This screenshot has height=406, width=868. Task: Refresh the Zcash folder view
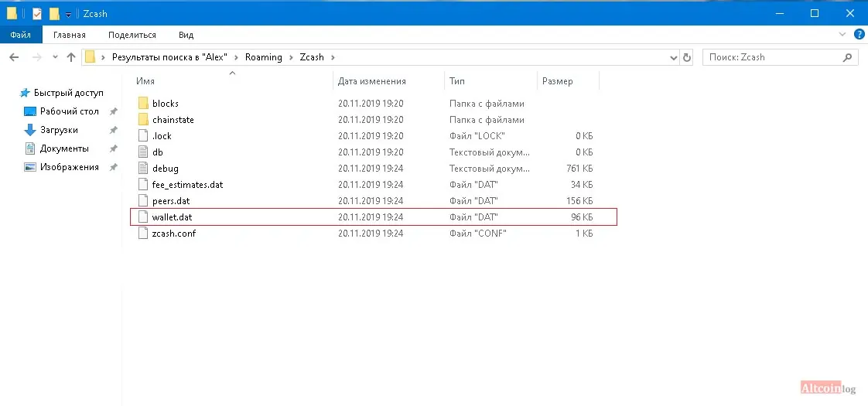coord(687,57)
